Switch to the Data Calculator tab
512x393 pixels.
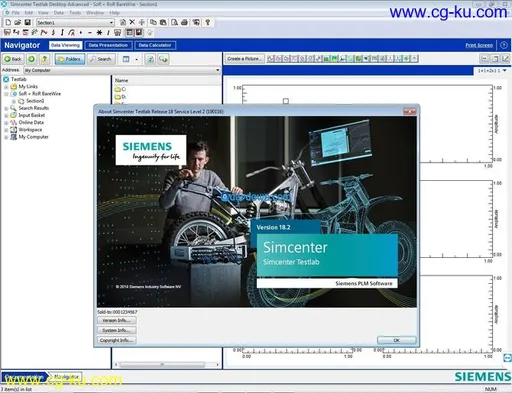pos(155,45)
